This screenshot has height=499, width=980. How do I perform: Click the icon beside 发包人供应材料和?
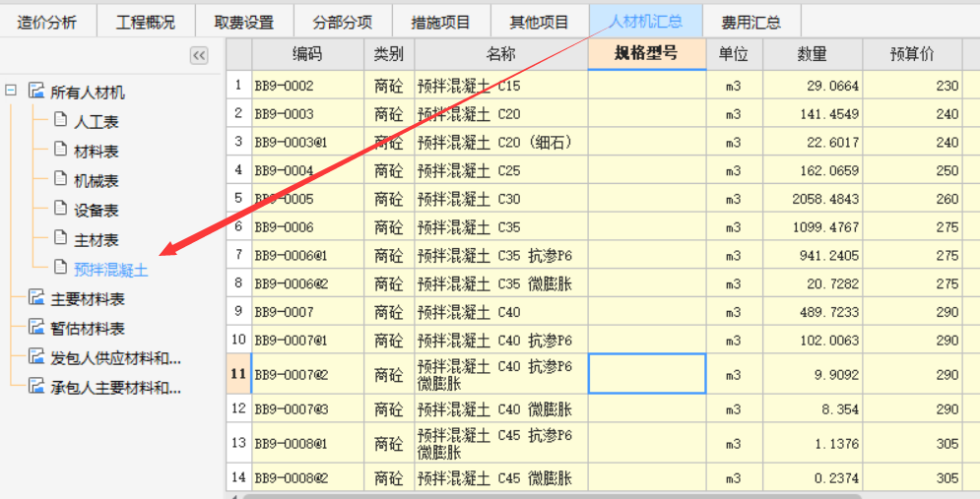[x=36, y=356]
